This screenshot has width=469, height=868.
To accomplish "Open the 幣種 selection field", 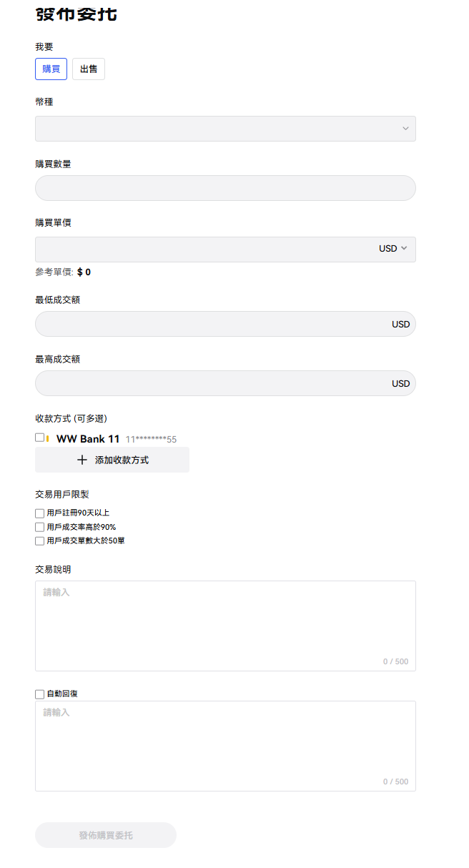I will (x=225, y=129).
